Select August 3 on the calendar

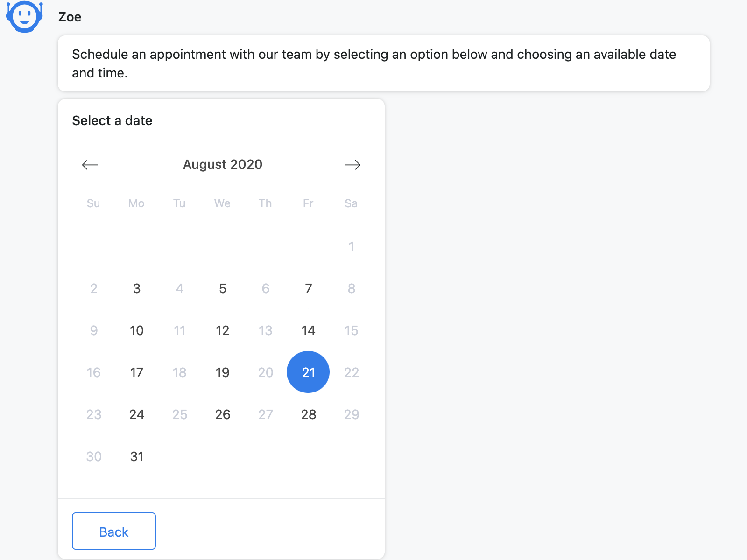point(137,288)
